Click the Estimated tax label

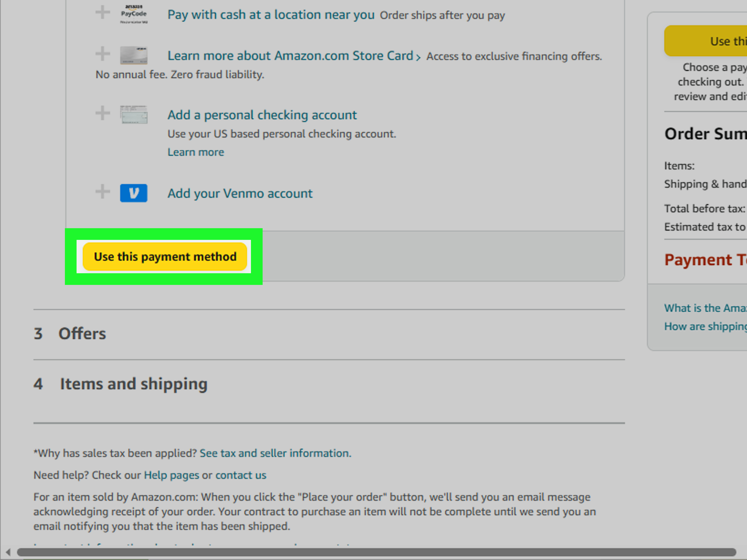(x=705, y=227)
